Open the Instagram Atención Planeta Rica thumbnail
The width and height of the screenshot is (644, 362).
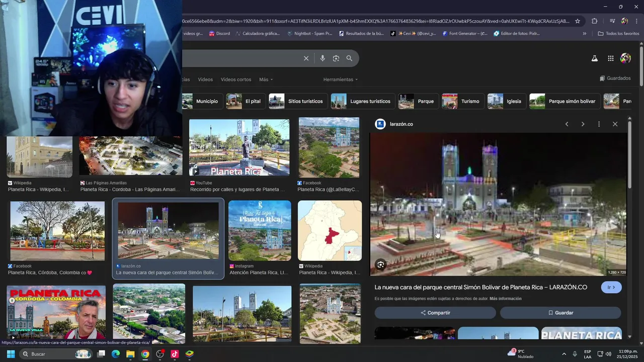[x=260, y=231]
